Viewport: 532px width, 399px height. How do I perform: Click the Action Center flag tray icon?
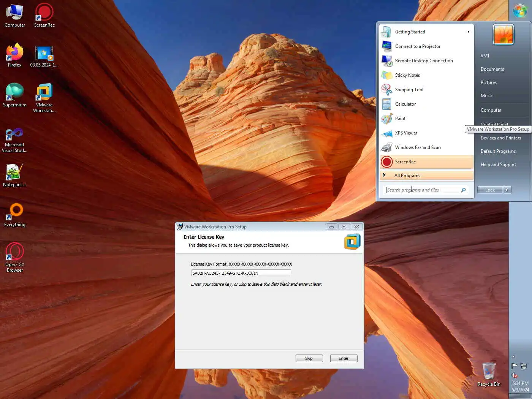point(515,366)
